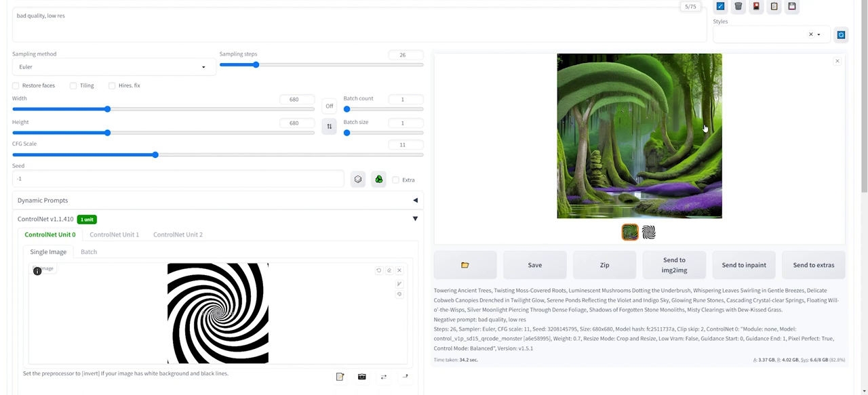Refresh the Styles list with blue icon

[841, 35]
